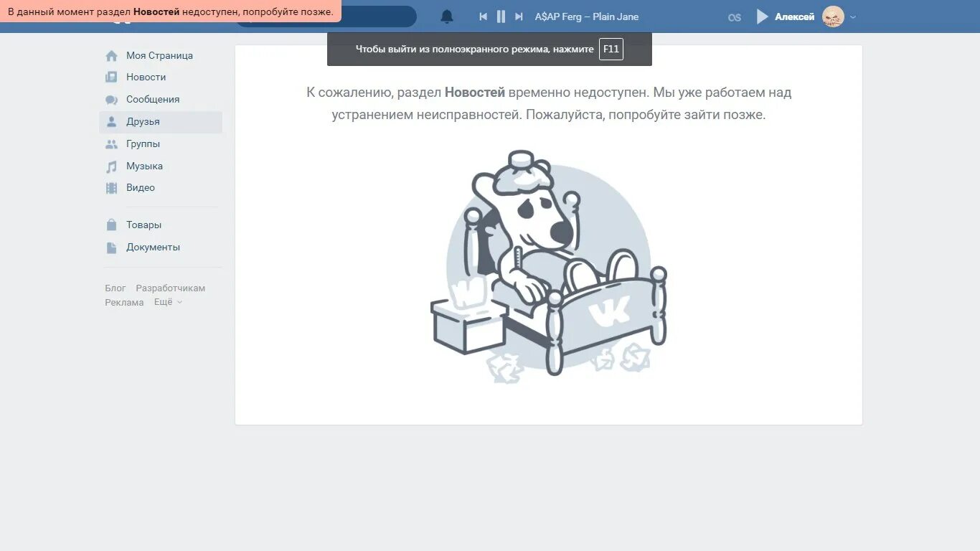Click the film strip Видео icon
The width and height of the screenshot is (980, 551).
(111, 188)
